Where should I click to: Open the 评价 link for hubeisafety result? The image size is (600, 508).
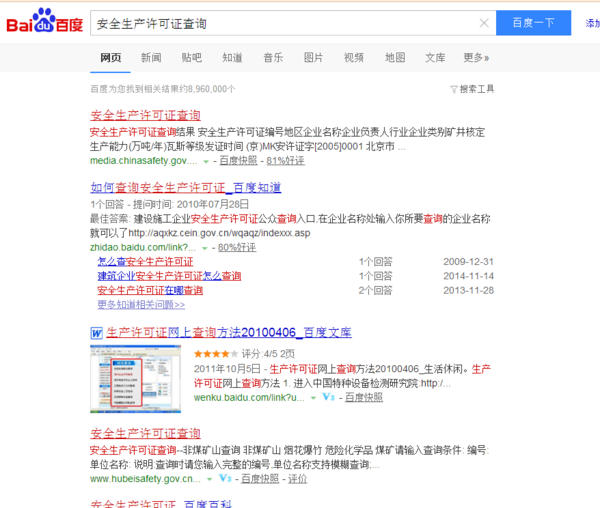(298, 479)
